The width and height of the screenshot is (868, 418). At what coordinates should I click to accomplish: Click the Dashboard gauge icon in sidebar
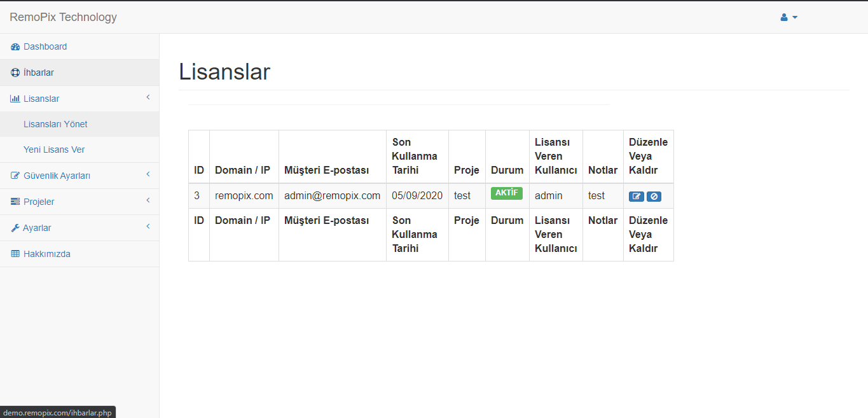coord(15,47)
